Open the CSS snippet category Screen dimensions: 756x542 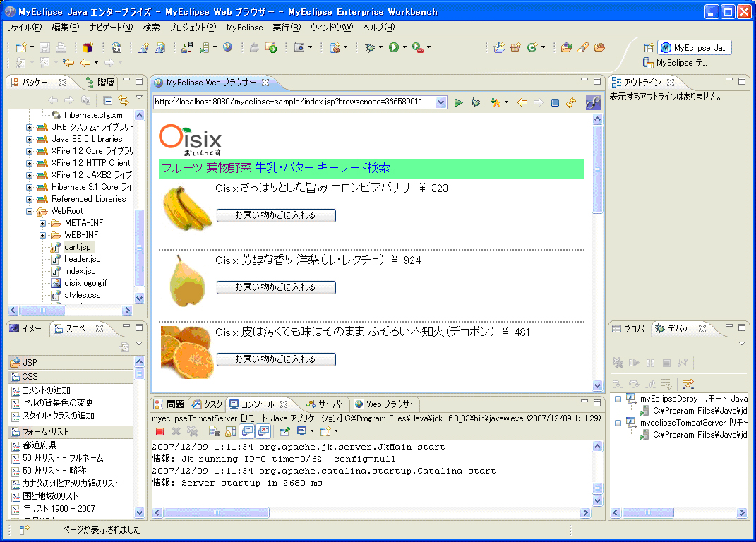(x=71, y=376)
